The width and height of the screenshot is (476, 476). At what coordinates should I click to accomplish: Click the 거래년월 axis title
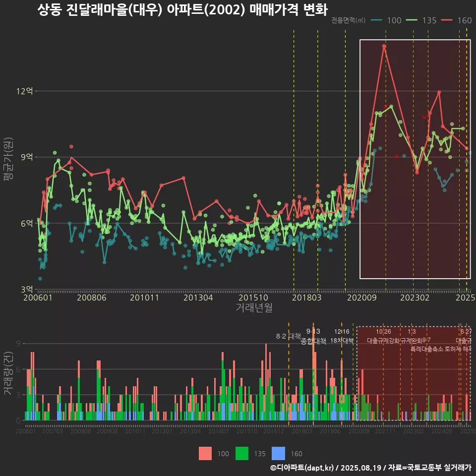(254, 308)
